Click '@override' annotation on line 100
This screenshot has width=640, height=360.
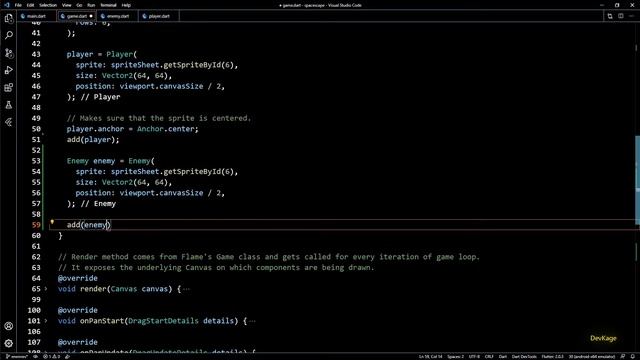[78, 310]
